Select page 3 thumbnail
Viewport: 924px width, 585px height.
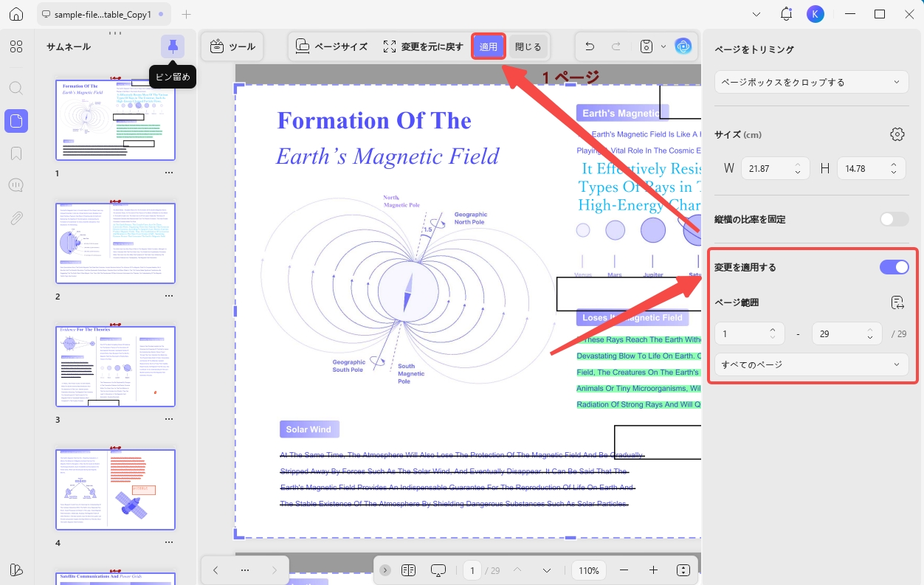click(x=115, y=366)
